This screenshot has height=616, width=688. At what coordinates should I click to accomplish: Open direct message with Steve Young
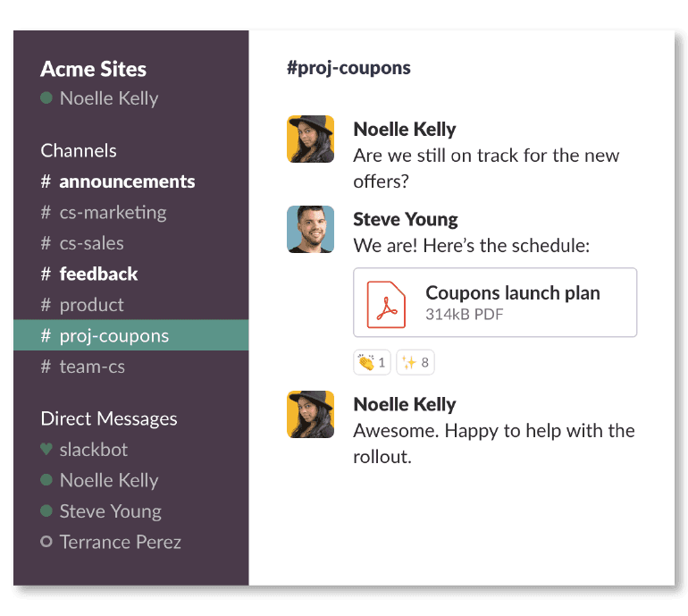(x=110, y=511)
